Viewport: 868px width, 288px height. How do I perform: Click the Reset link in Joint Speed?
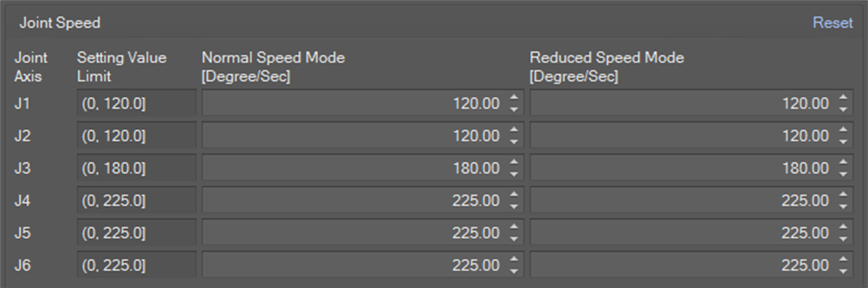pyautogui.click(x=832, y=22)
